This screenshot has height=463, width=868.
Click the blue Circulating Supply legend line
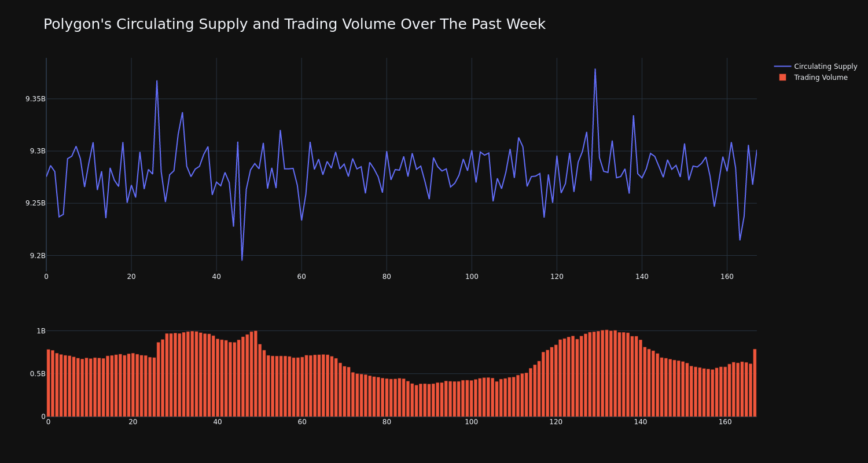(x=782, y=67)
